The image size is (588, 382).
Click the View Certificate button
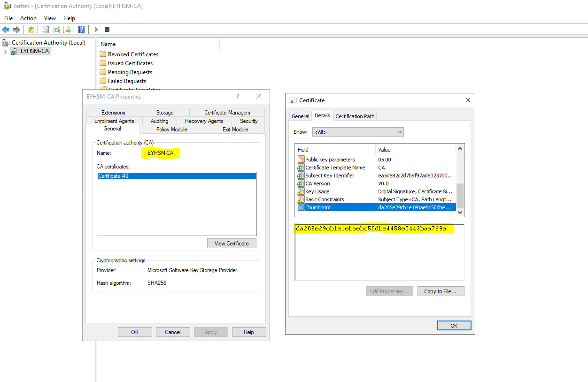pos(232,244)
